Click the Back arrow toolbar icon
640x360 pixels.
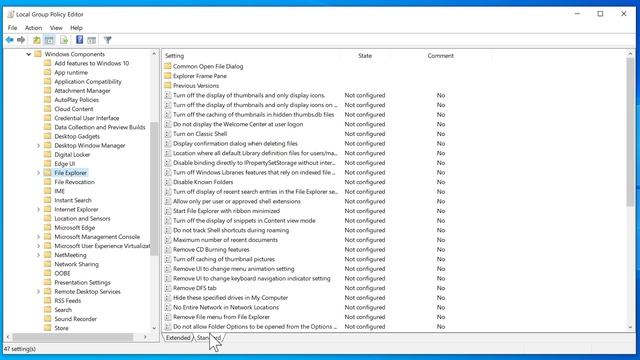click(9, 40)
